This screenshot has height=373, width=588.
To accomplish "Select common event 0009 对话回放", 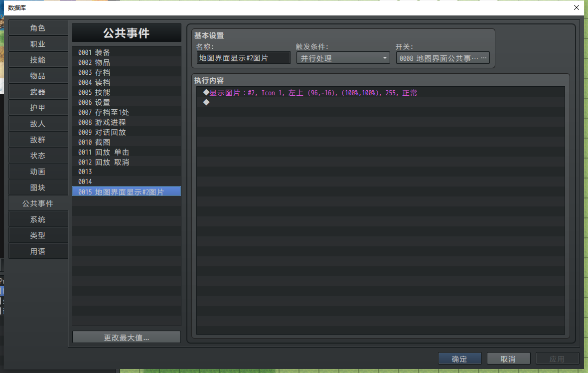I will (127, 132).
